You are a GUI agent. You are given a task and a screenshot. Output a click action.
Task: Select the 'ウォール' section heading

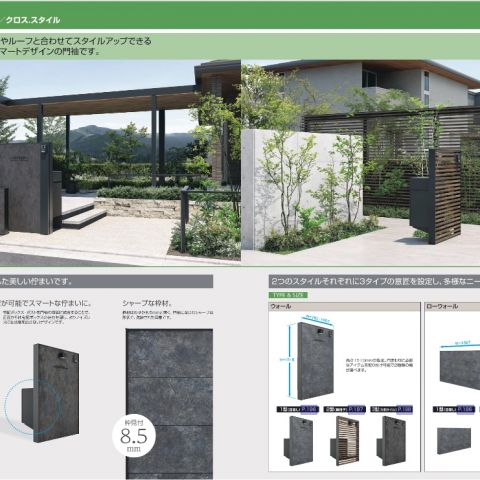coord(281,306)
